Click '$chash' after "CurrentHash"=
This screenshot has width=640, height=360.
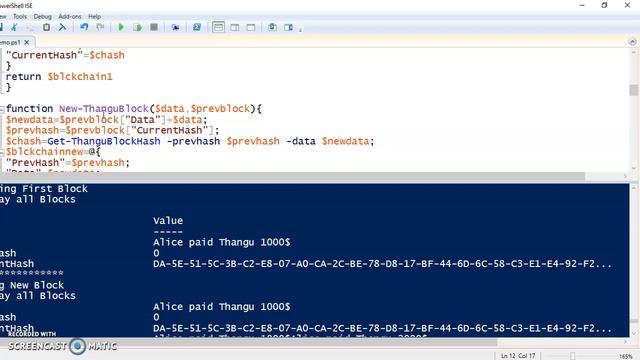click(x=107, y=55)
